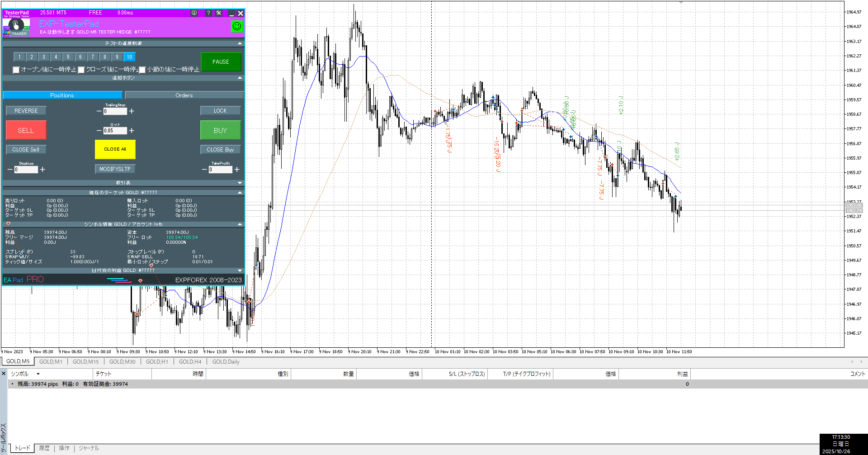Click the lot size input field

[x=115, y=131]
